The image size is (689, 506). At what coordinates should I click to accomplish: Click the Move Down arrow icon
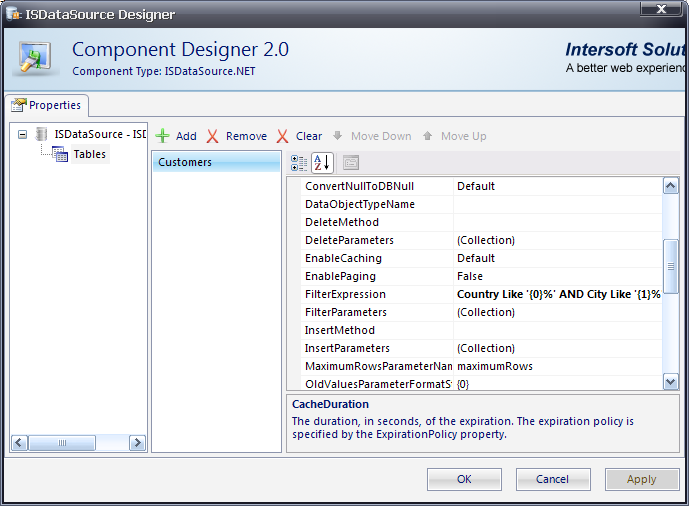[337, 135]
